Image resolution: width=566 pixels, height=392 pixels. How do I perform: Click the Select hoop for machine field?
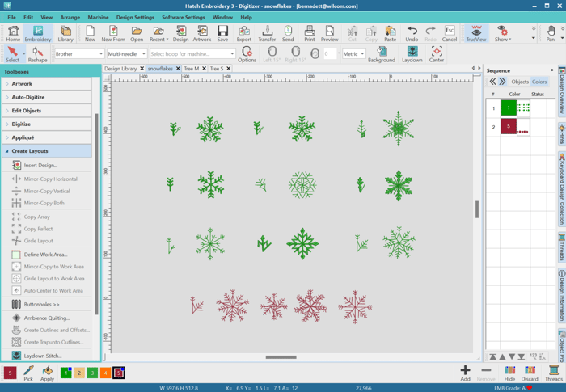(x=192, y=54)
